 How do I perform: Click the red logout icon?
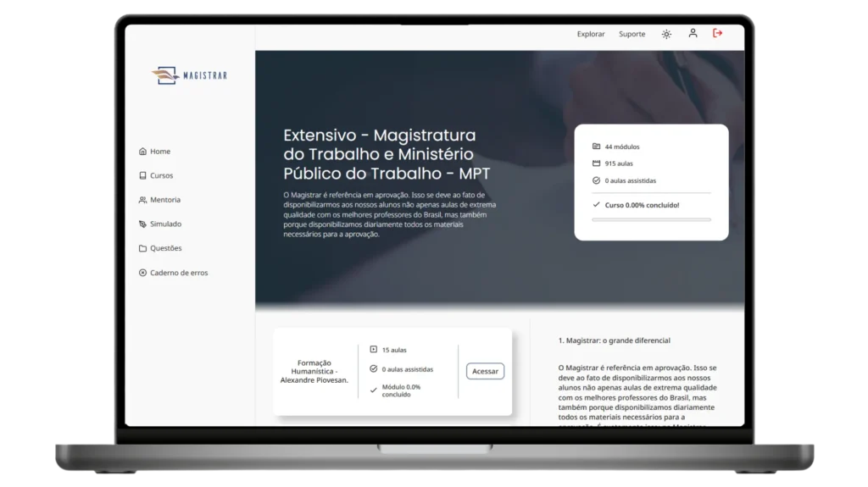coord(717,33)
